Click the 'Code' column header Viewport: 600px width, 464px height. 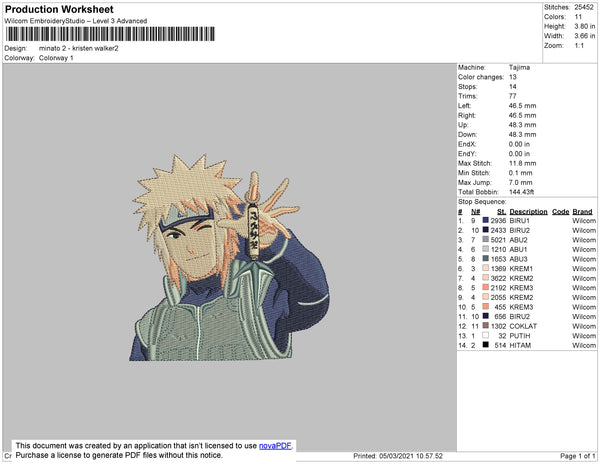561,212
